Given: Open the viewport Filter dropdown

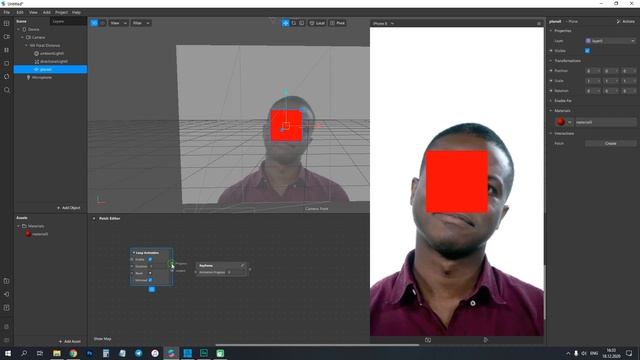Looking at the screenshot, I should [141, 23].
